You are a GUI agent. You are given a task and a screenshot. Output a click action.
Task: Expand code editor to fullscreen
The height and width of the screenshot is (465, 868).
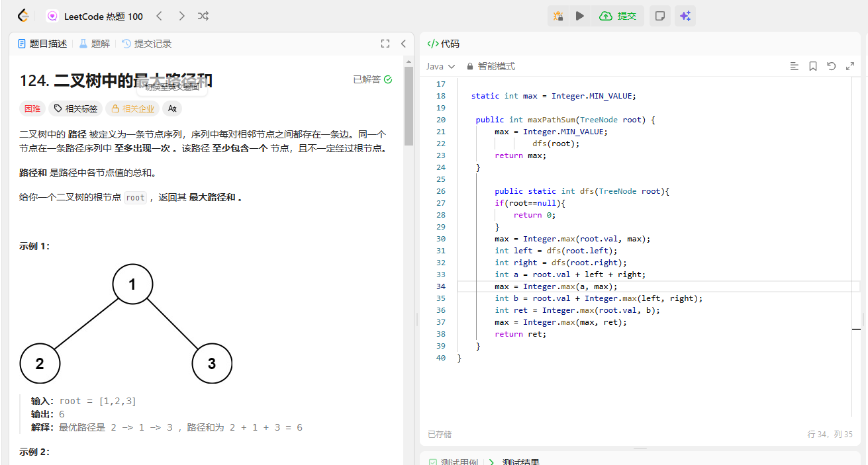[850, 66]
